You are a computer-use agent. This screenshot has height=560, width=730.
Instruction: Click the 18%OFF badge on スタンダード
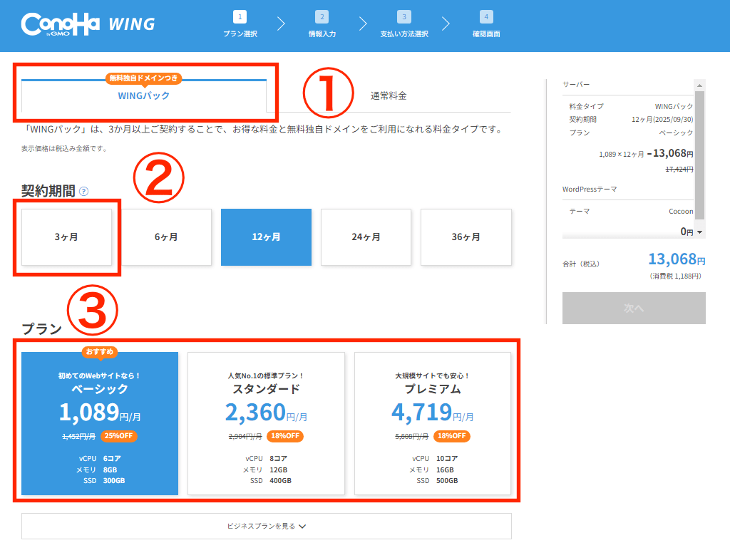(x=285, y=436)
